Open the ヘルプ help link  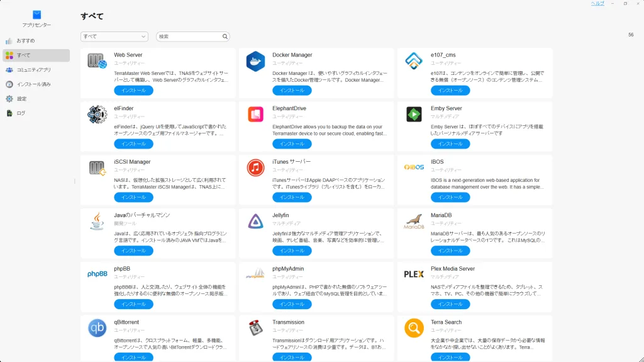[x=597, y=3]
